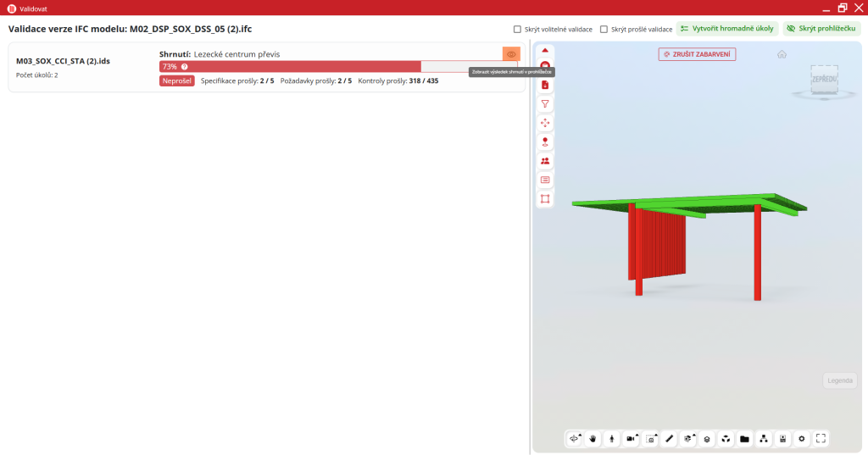The image size is (868, 466).
Task: Open the model browser hierarchy icon
Action: [x=764, y=439]
